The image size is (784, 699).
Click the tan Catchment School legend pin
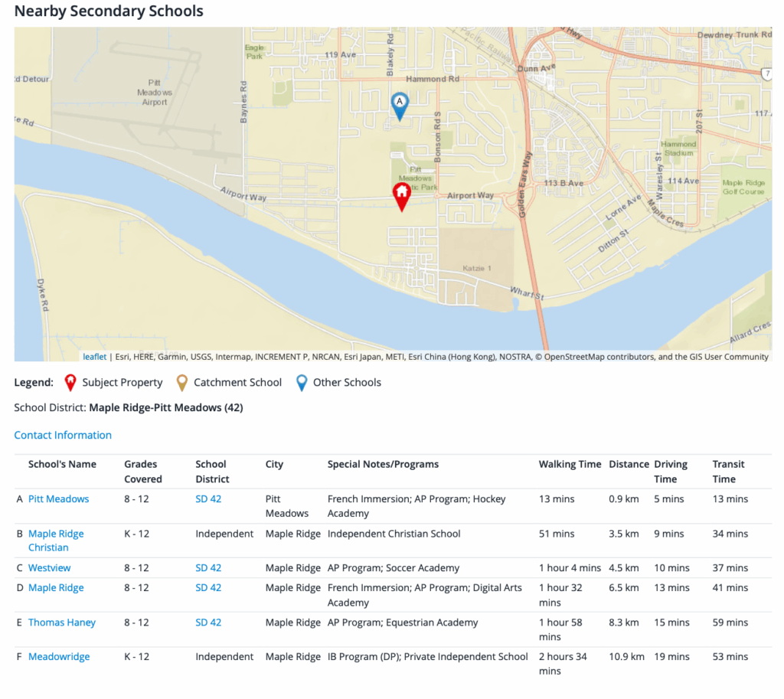(x=181, y=382)
